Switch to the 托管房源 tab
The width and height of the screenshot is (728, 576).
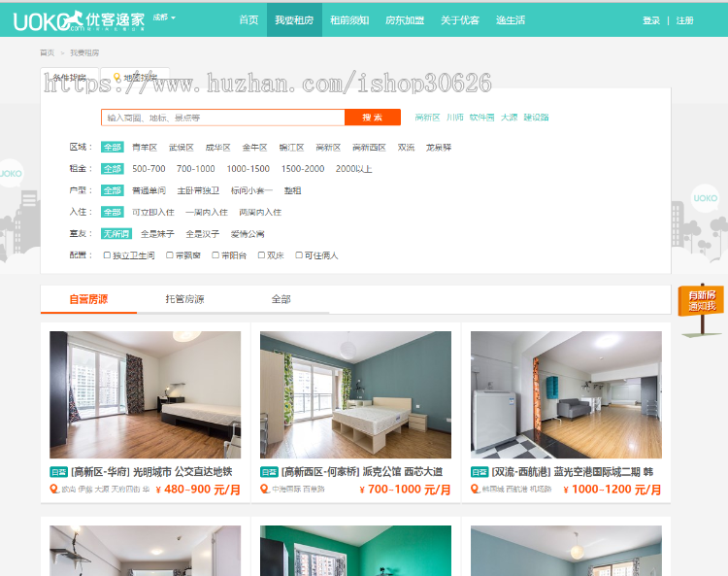pyautogui.click(x=184, y=299)
